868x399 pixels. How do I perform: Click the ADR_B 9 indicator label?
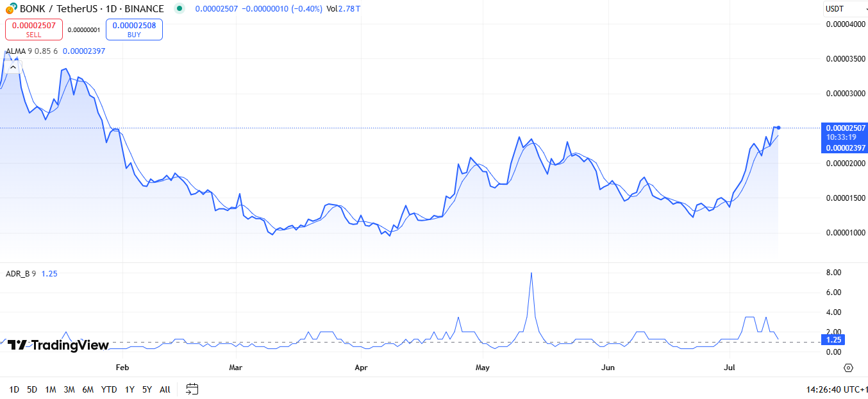click(21, 273)
